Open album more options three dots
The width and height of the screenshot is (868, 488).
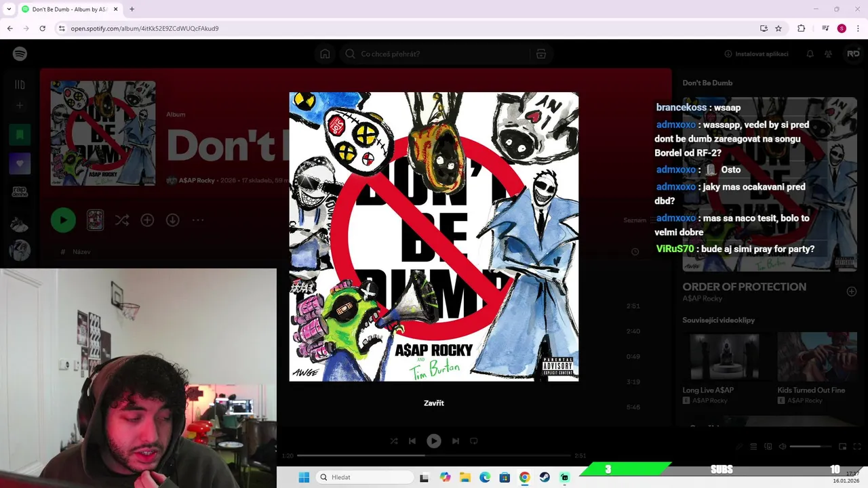(x=198, y=220)
